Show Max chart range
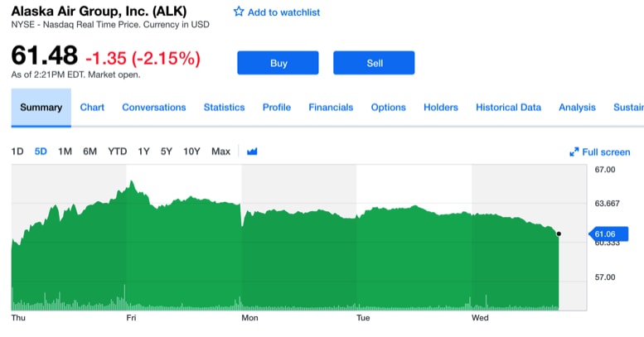The image size is (644, 337). (x=221, y=152)
